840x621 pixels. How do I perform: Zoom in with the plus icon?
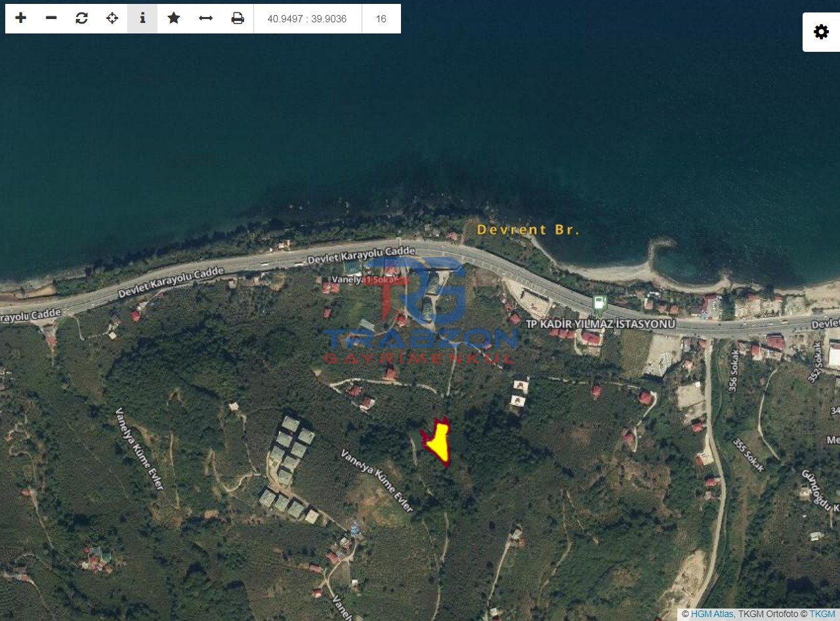pos(21,18)
